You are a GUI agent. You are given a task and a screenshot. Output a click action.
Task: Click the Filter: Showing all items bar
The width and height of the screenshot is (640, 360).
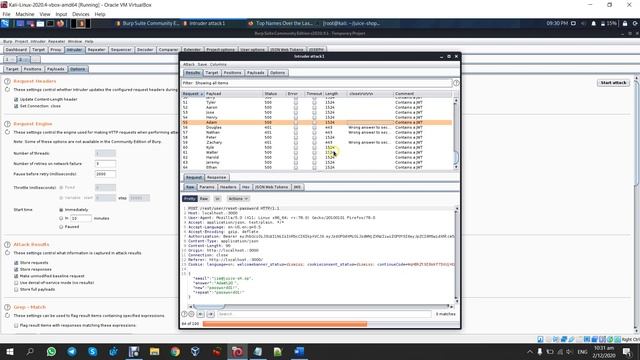coord(317,83)
